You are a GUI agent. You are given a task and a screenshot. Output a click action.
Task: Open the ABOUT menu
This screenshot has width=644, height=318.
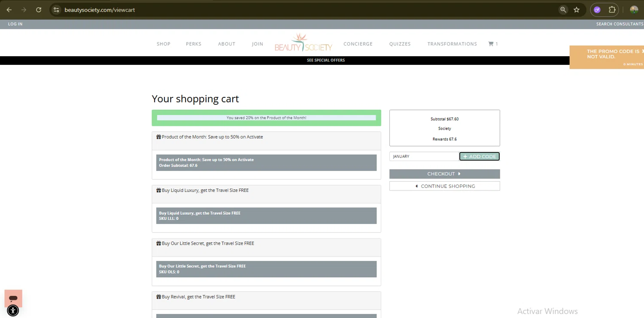coord(227,44)
